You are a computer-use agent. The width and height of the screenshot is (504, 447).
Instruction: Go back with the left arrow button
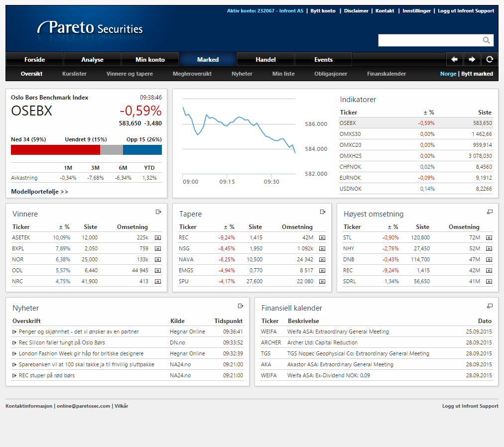coord(454,59)
